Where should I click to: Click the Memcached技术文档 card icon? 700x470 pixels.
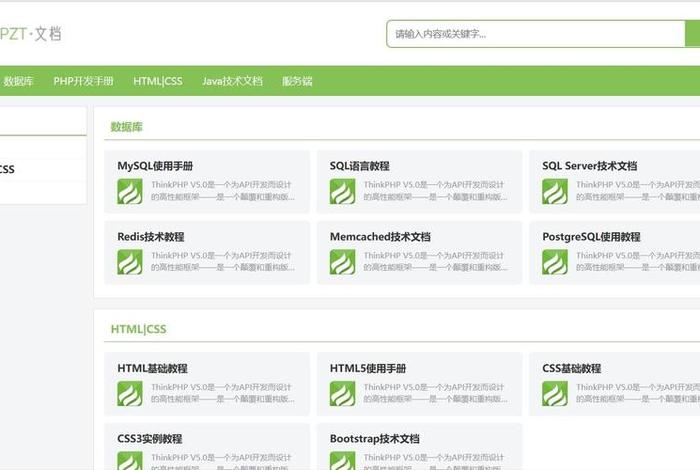pyautogui.click(x=342, y=262)
